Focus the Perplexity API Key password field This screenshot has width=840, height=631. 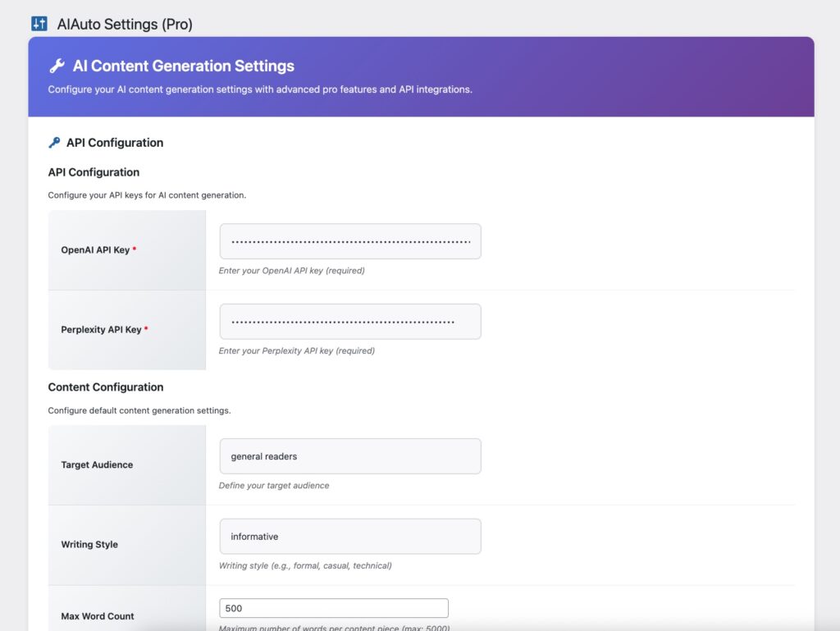[350, 322]
